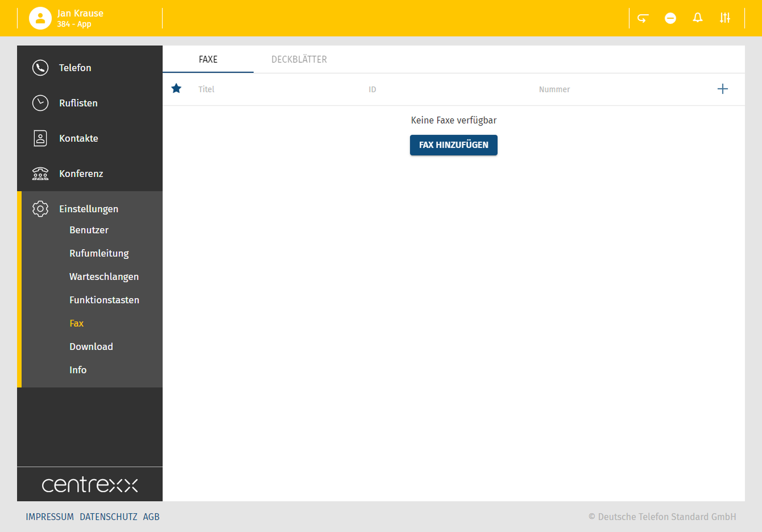Open the Kontakte address book icon
This screenshot has width=762, height=532.
pyautogui.click(x=40, y=138)
